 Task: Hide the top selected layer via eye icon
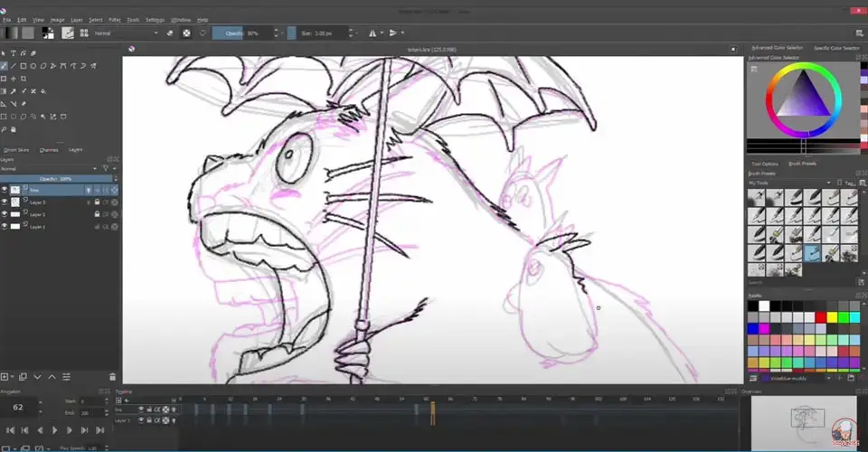pyautogui.click(x=5, y=190)
